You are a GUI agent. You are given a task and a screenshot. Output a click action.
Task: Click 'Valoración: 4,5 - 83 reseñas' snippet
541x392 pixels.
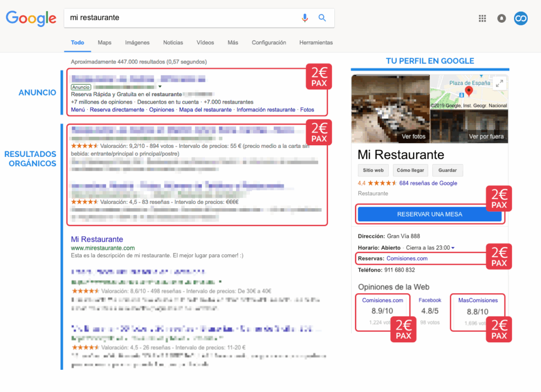click(x=135, y=202)
